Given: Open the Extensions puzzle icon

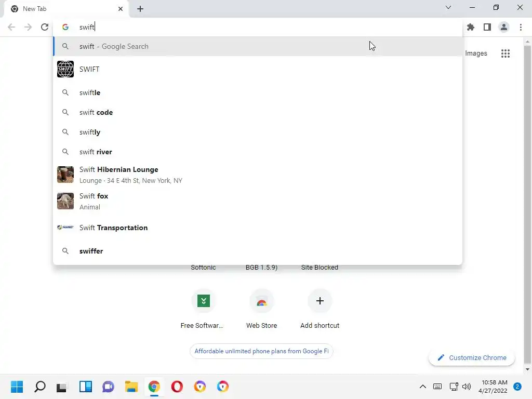Looking at the screenshot, I should point(471,27).
